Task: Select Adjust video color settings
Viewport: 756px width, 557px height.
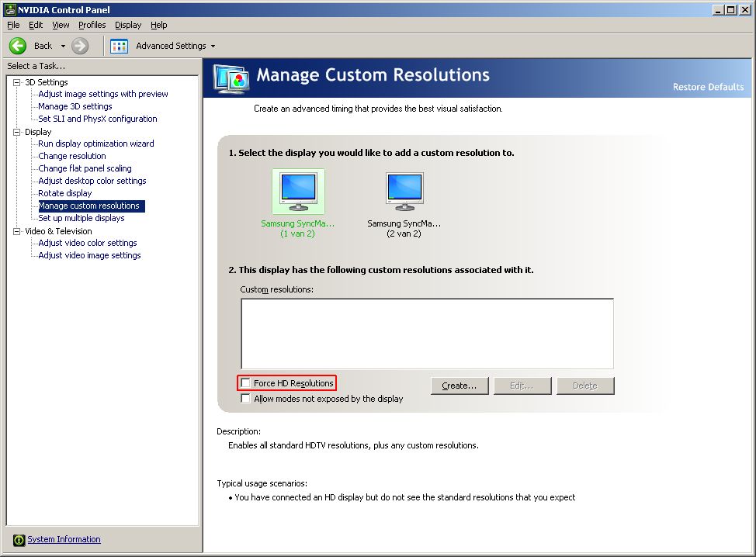Action: 88,243
